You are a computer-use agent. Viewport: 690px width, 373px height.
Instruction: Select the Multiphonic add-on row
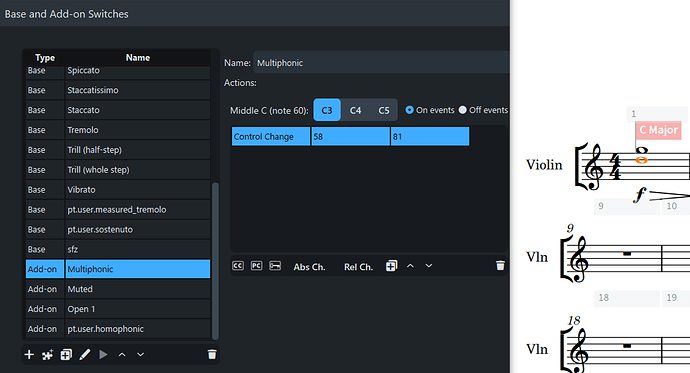click(118, 269)
